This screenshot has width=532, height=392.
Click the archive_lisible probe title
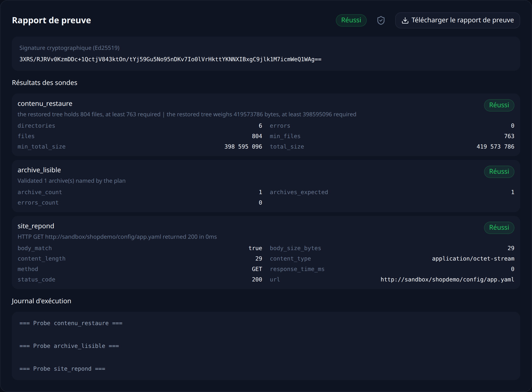[39, 170]
